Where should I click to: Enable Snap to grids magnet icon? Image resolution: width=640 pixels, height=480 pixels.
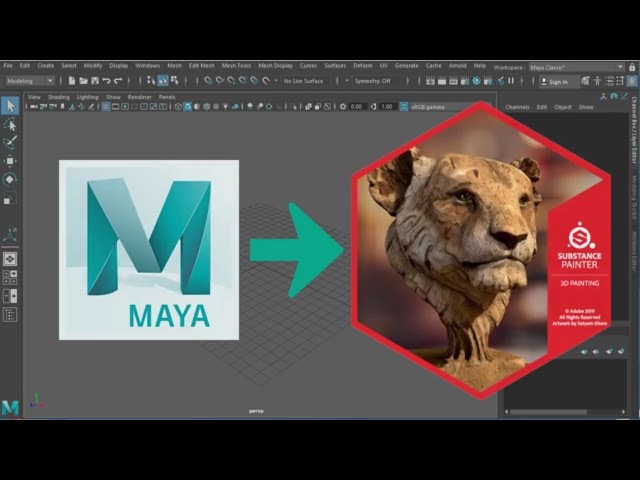click(208, 81)
